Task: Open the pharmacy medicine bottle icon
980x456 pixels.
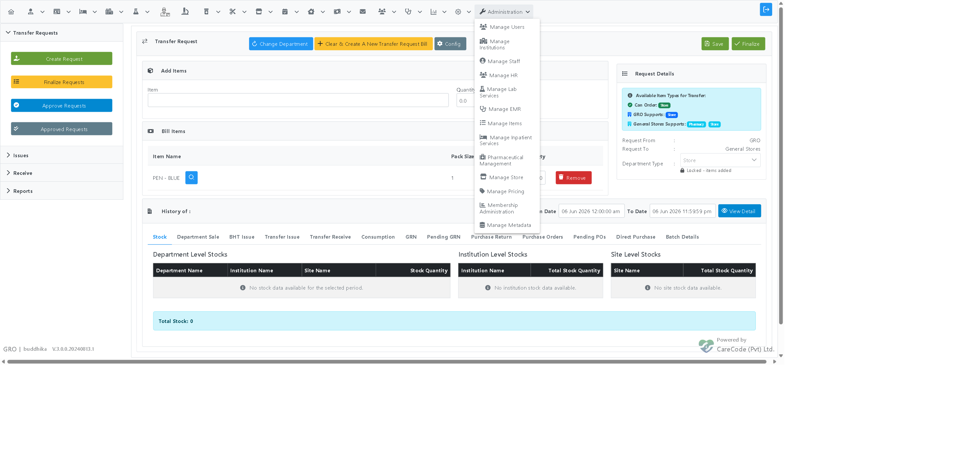Action: tap(206, 12)
